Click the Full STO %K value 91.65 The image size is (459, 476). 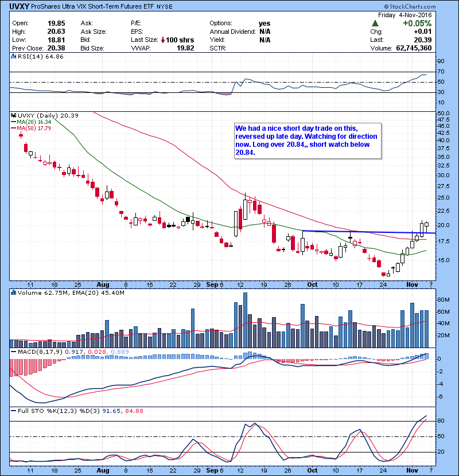(112, 411)
